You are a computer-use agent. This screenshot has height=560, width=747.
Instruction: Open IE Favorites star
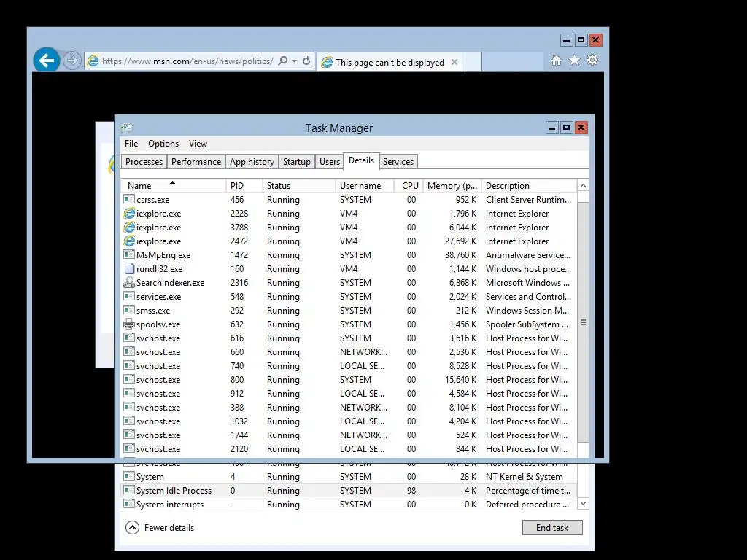[575, 61]
